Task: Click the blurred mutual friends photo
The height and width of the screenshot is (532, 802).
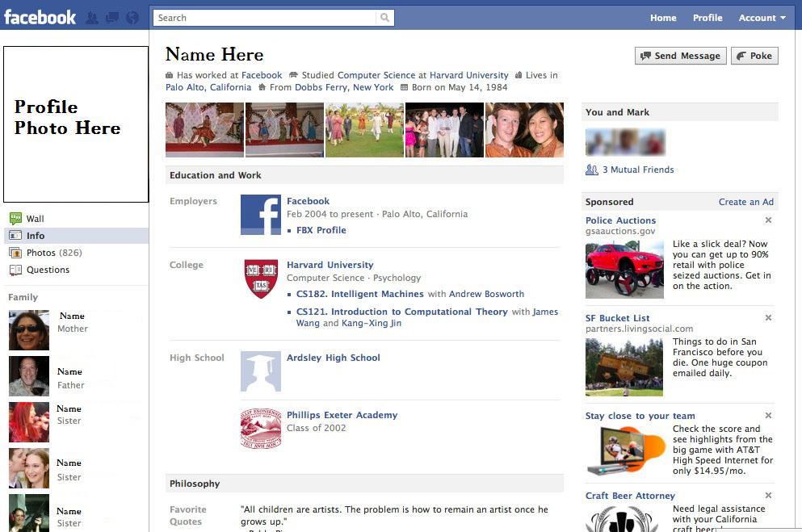Action: (626, 142)
